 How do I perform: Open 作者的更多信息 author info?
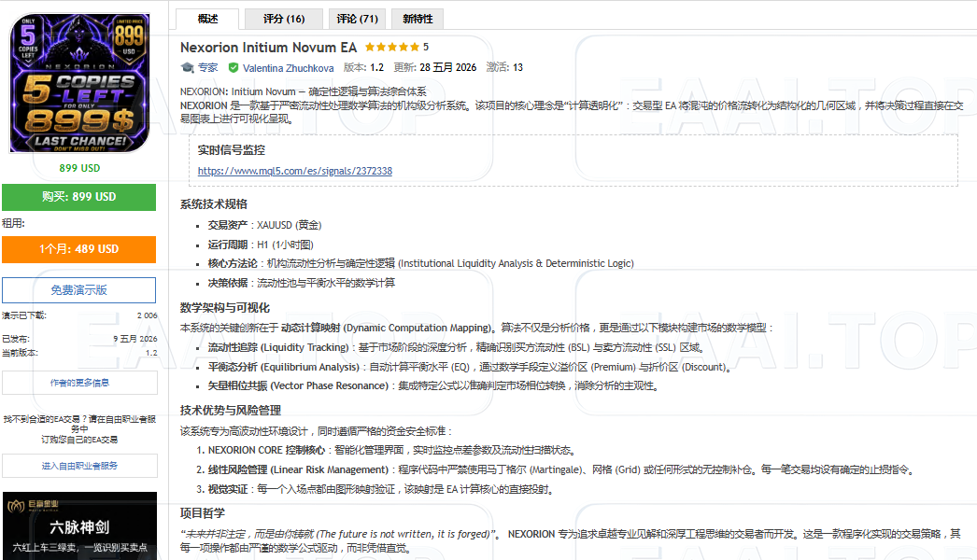pyautogui.click(x=79, y=383)
